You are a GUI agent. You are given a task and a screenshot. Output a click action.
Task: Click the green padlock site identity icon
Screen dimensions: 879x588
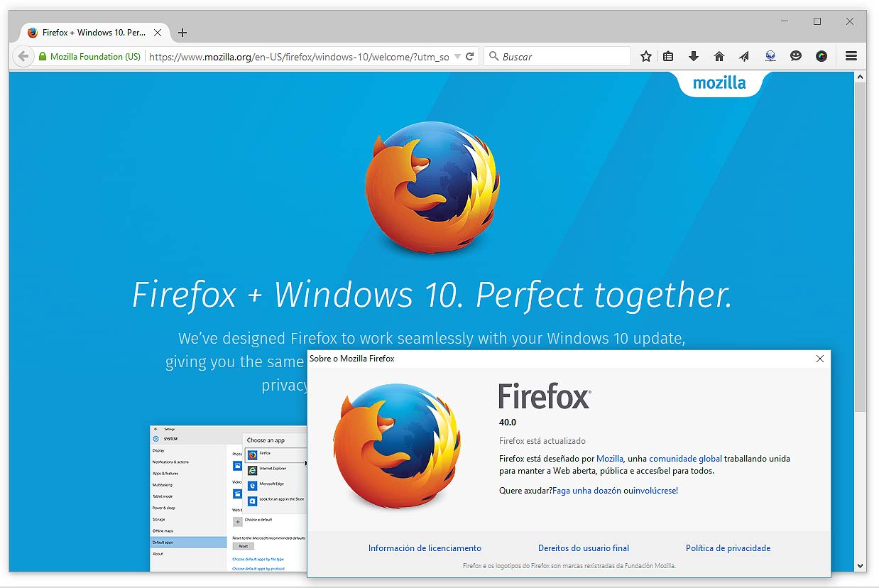pyautogui.click(x=43, y=56)
